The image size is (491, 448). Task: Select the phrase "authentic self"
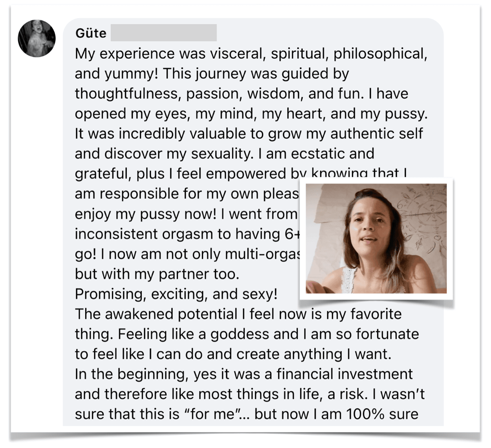pos(376,134)
